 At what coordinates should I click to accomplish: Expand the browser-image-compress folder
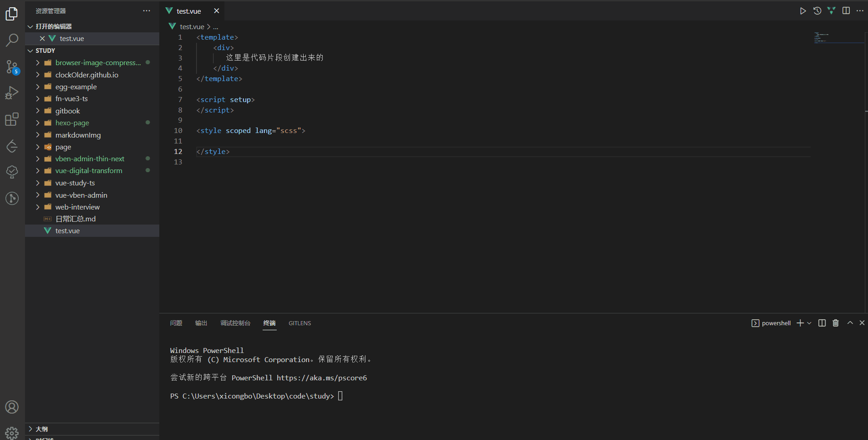pyautogui.click(x=92, y=63)
